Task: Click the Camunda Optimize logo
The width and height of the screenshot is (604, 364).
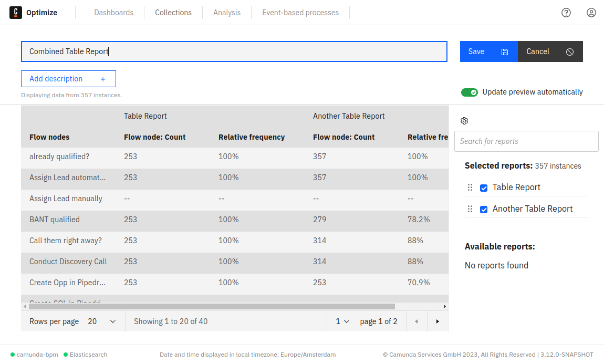Action: pos(16,12)
